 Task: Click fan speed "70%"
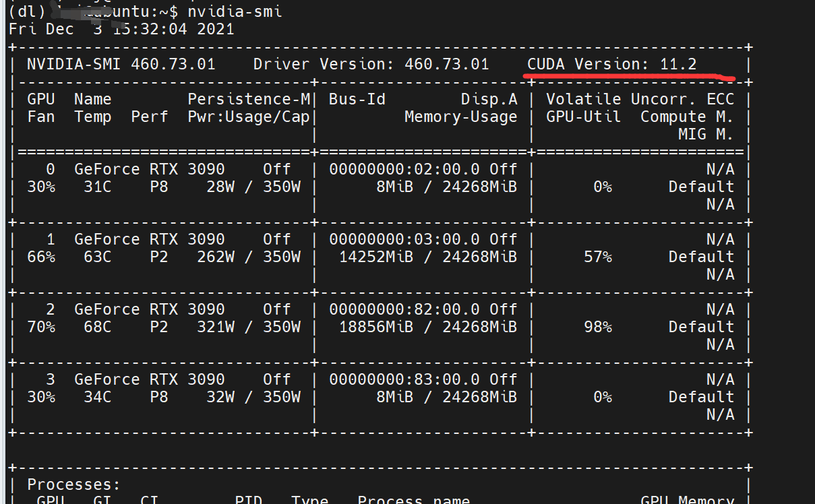pos(41,327)
